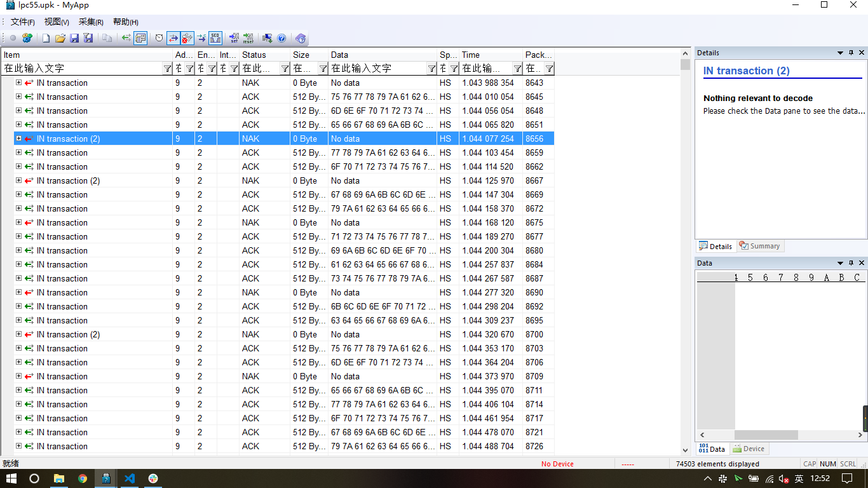868x488 pixels.
Task: Click the 'set' marker toolbar icon
Action: [234, 38]
